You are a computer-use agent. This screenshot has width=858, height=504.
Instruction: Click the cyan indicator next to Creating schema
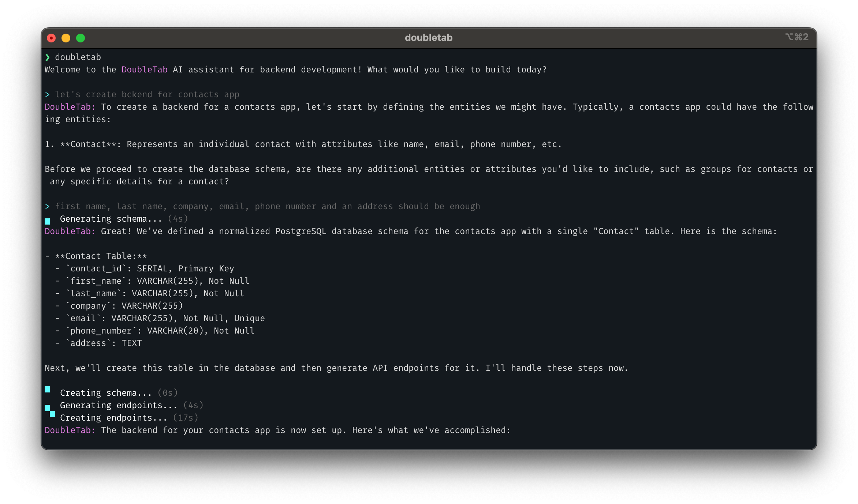[48, 390]
